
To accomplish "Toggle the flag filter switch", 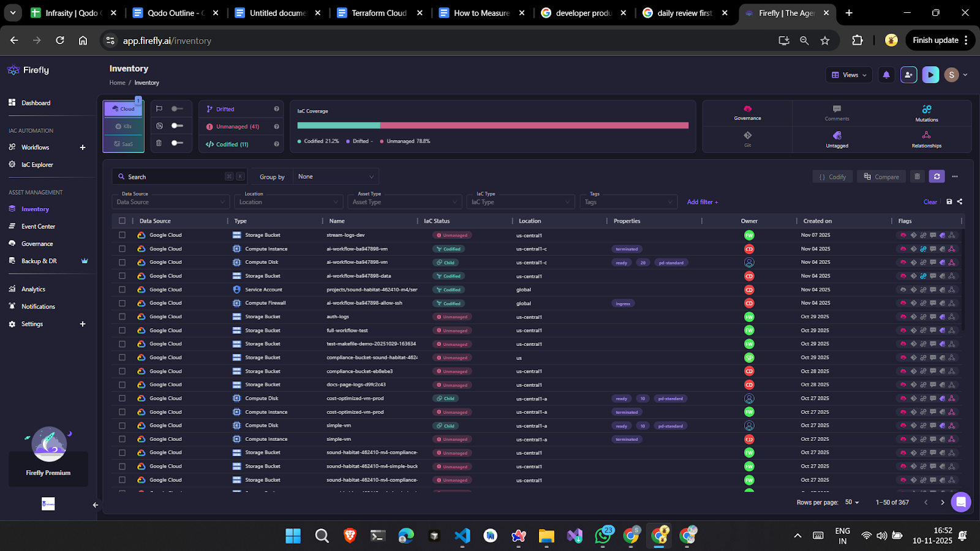I will [178, 108].
